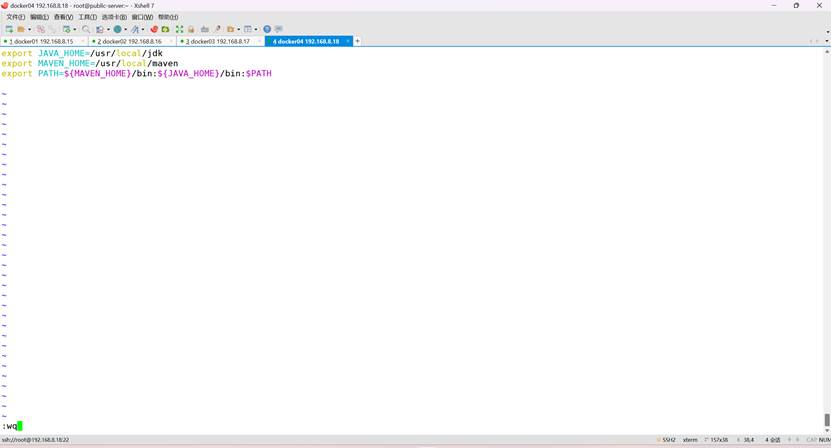Viewport: 831px width, 448px height.
Task: Click the chat bubble feedback icon
Action: click(x=279, y=29)
